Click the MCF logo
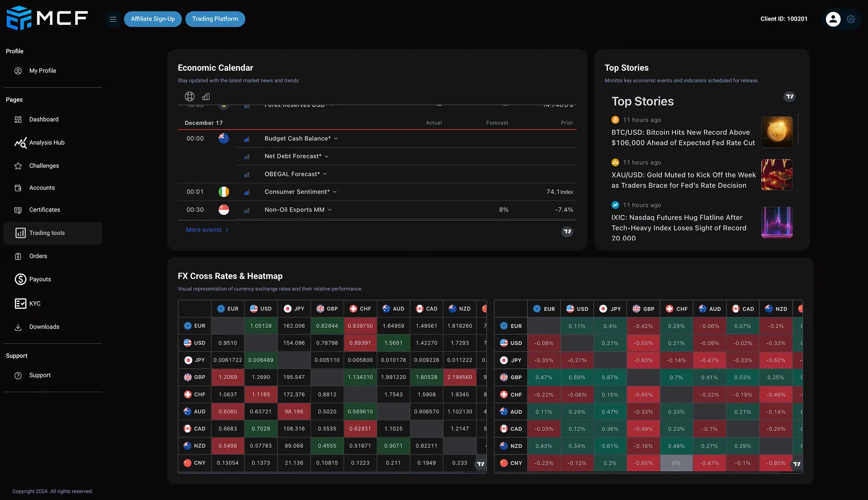The height and width of the screenshot is (500, 868). tap(47, 18)
